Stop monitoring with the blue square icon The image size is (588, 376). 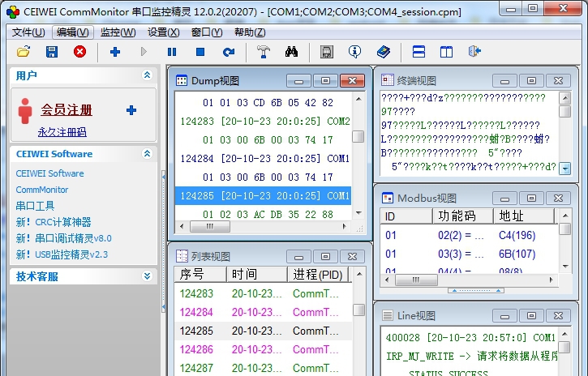pos(200,52)
